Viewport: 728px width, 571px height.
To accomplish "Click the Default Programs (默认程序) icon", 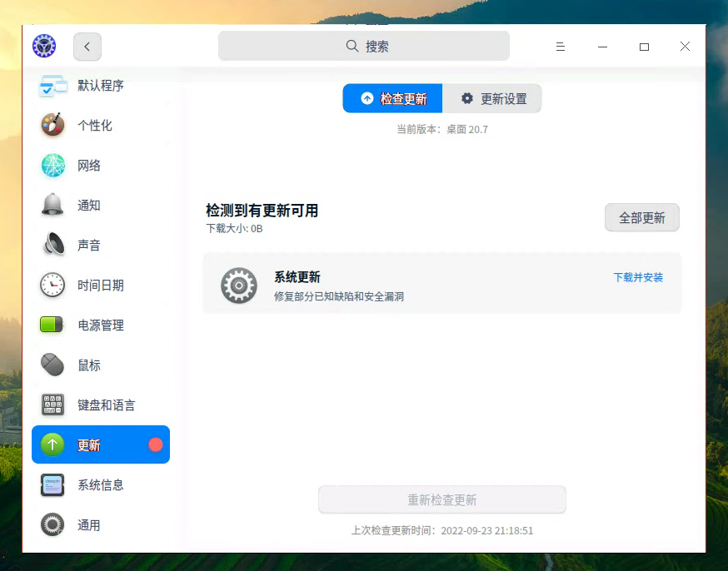I will click(x=53, y=86).
